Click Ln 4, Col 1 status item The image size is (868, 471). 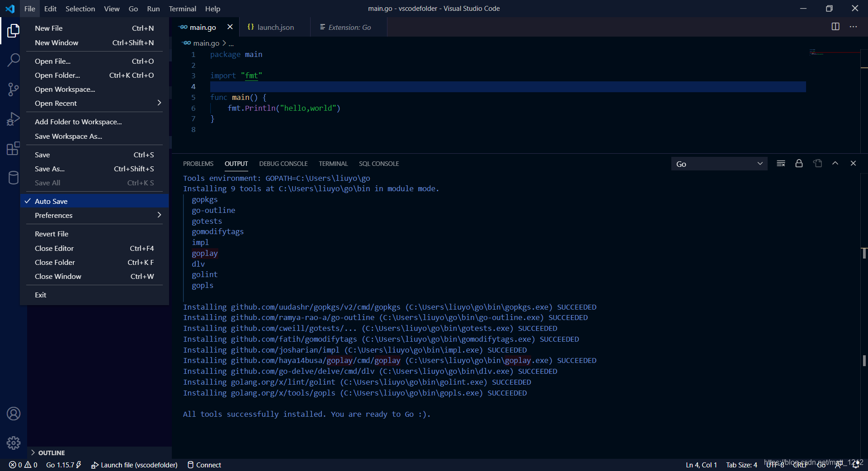click(701, 465)
